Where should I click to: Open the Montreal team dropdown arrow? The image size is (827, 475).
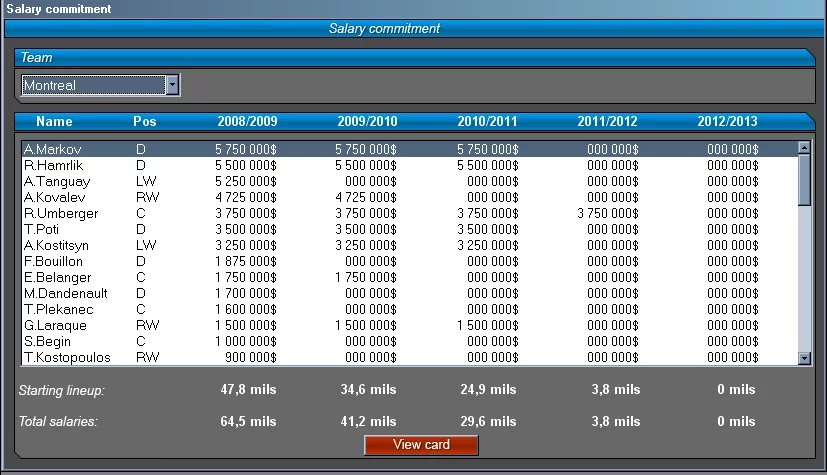(x=172, y=85)
